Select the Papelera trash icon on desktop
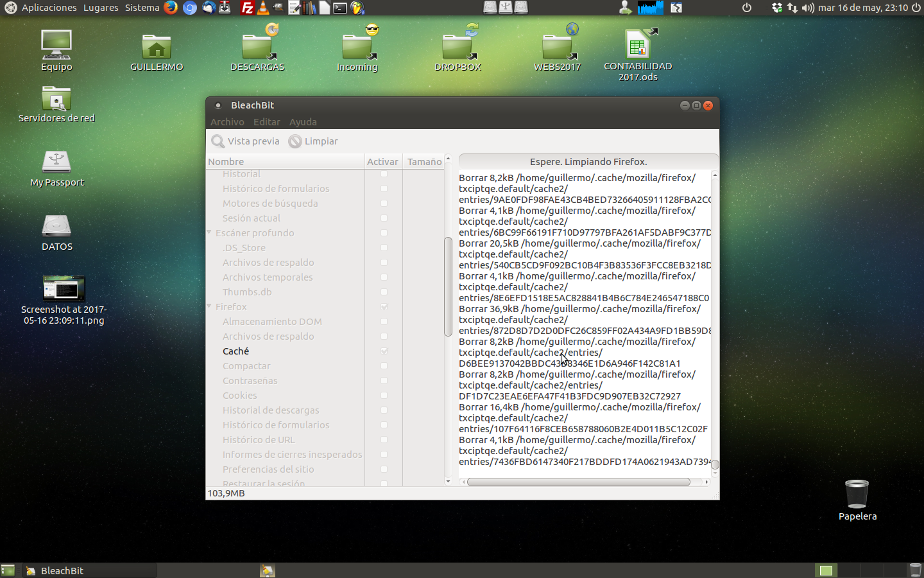The image size is (924, 578). (x=857, y=500)
